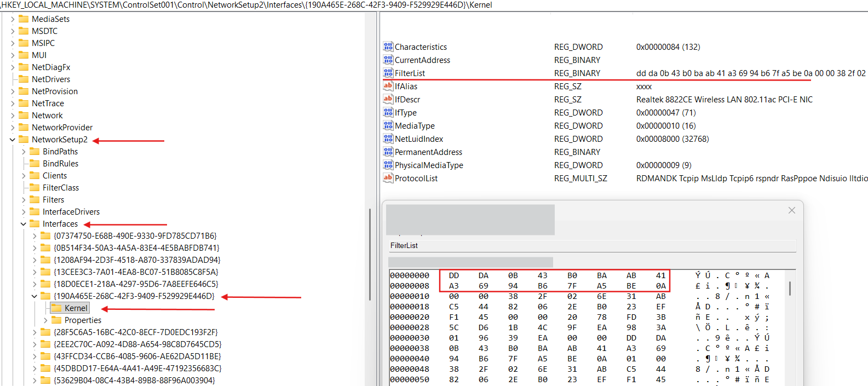868x386 pixels.
Task: Click the PhysicalMediaType value icon
Action: [388, 165]
